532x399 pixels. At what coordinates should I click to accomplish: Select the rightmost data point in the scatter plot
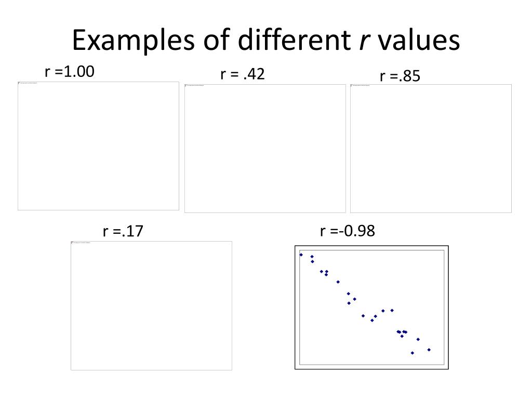tap(429, 350)
